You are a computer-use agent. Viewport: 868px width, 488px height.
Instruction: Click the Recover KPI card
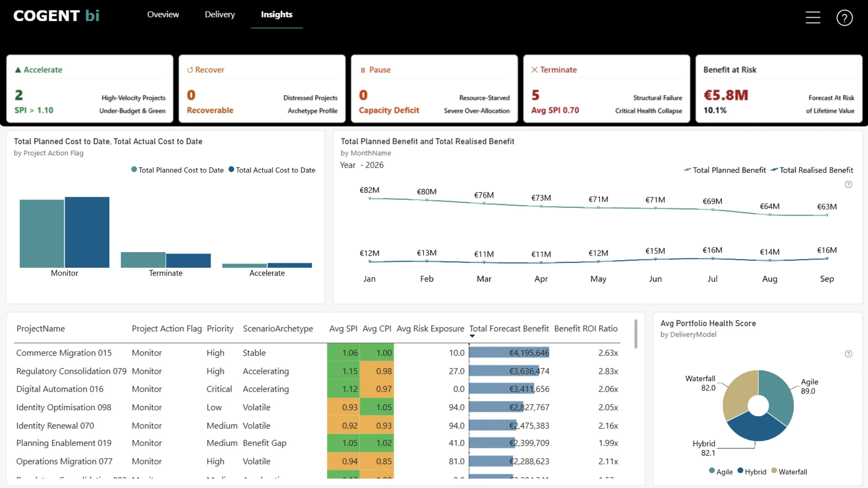pos(262,89)
